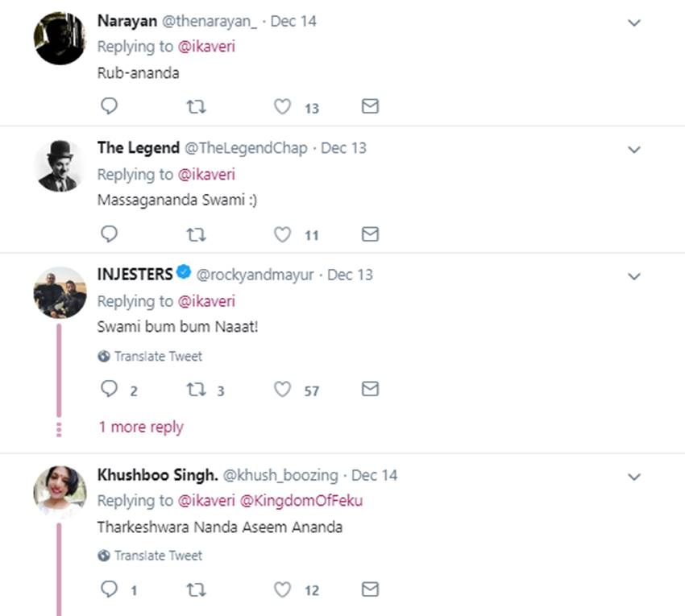This screenshot has width=685, height=616.
Task: Show the '1 more reply' thread
Action: 141,427
